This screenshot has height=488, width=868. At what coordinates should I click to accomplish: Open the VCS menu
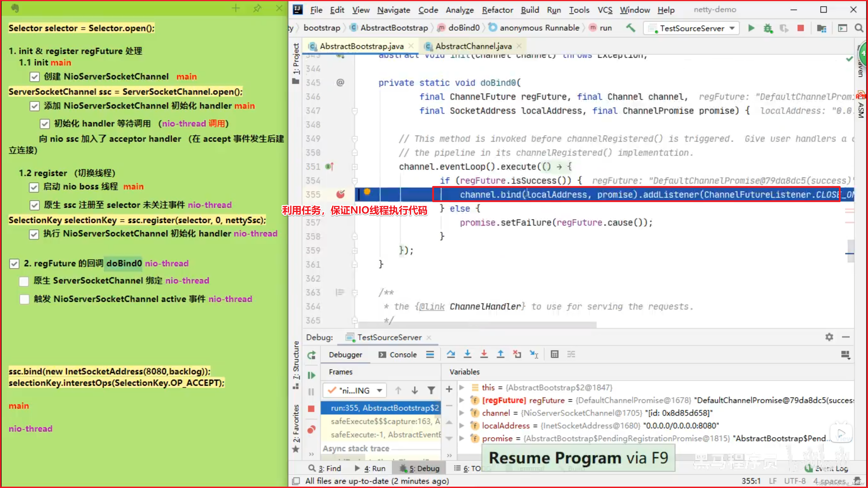[605, 10]
